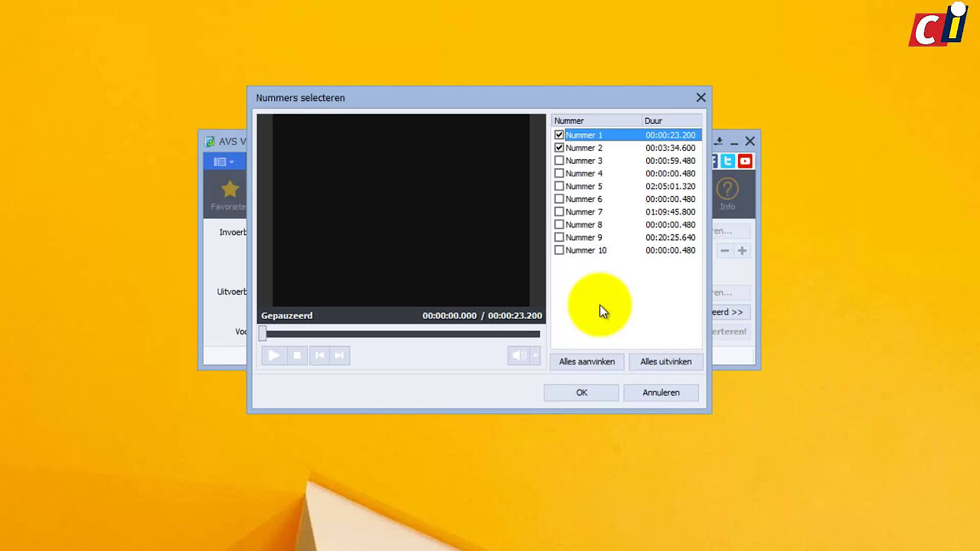Click the AVS app icon in title bar
The width and height of the screenshot is (980, 551).
point(211,142)
